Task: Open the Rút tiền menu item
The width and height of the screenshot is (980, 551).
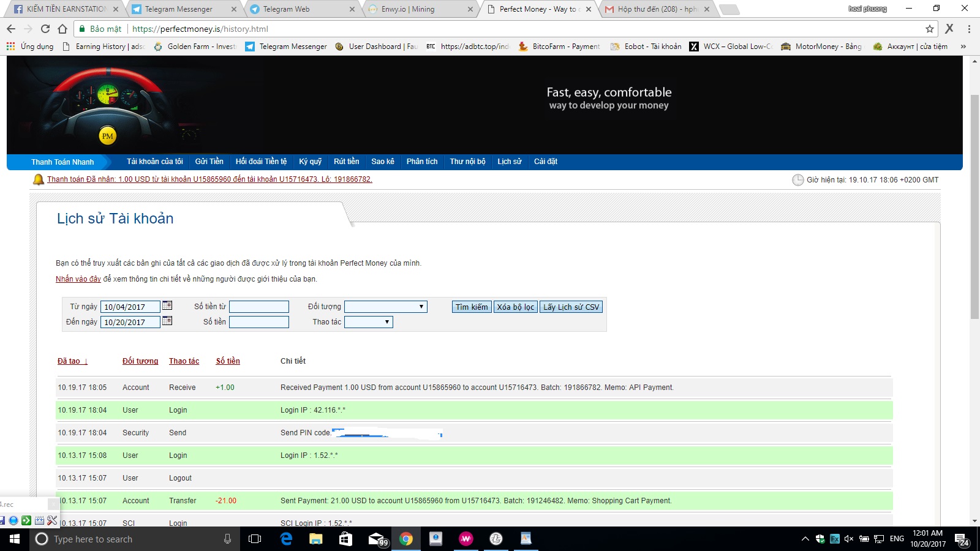Action: pyautogui.click(x=347, y=162)
